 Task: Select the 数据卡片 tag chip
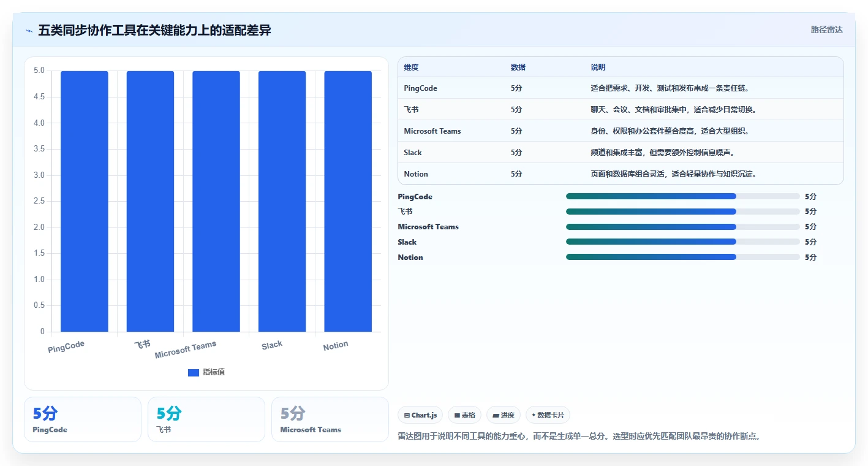coord(548,415)
